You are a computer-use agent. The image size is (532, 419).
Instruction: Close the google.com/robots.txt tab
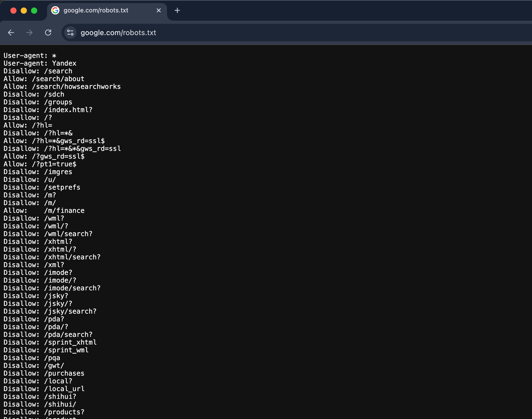158,10
